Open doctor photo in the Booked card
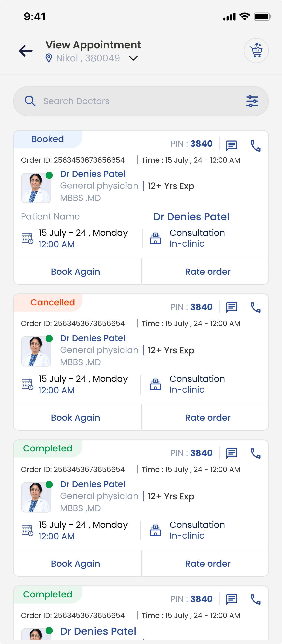The height and width of the screenshot is (644, 282). click(x=36, y=188)
